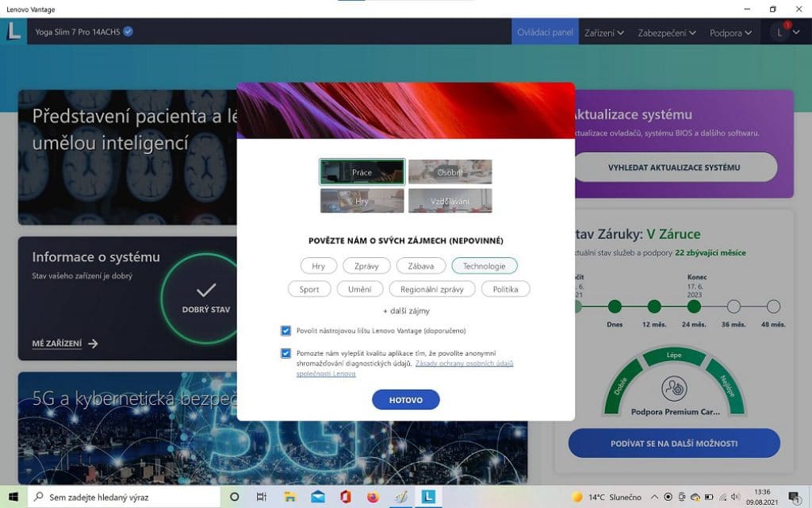Show hidden system tray icons
Viewport: 812px width, 508px height.
(x=654, y=497)
